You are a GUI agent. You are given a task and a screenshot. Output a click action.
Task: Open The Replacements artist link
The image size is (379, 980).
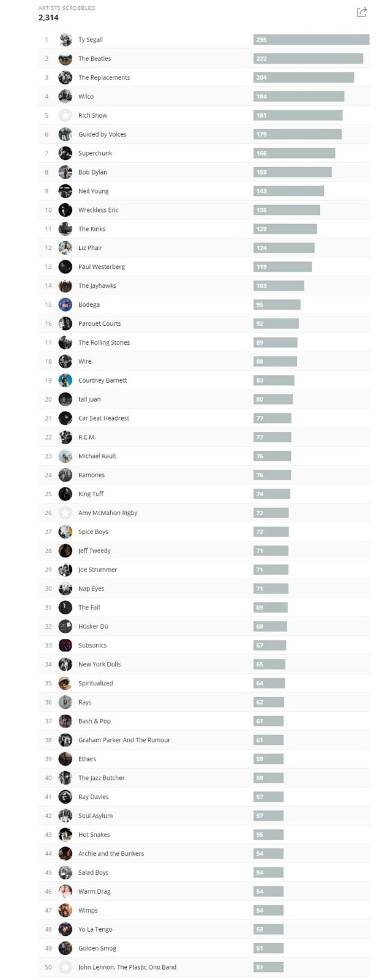[104, 78]
